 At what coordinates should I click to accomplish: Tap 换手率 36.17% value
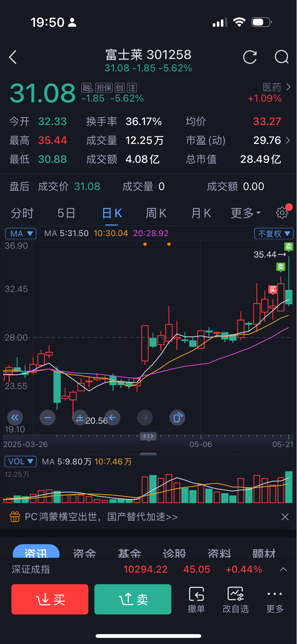[x=144, y=121]
